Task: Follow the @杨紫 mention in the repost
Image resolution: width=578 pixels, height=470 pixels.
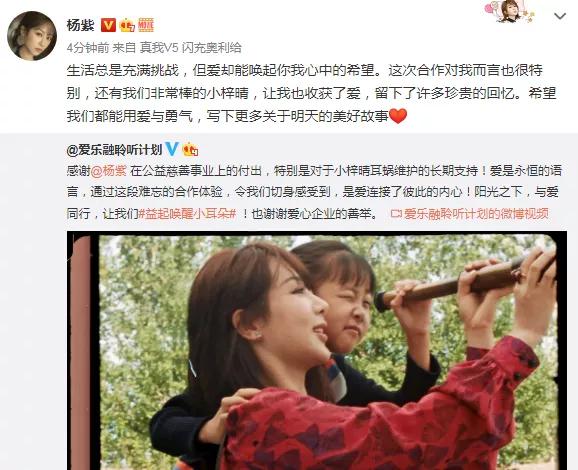Action: 108,171
